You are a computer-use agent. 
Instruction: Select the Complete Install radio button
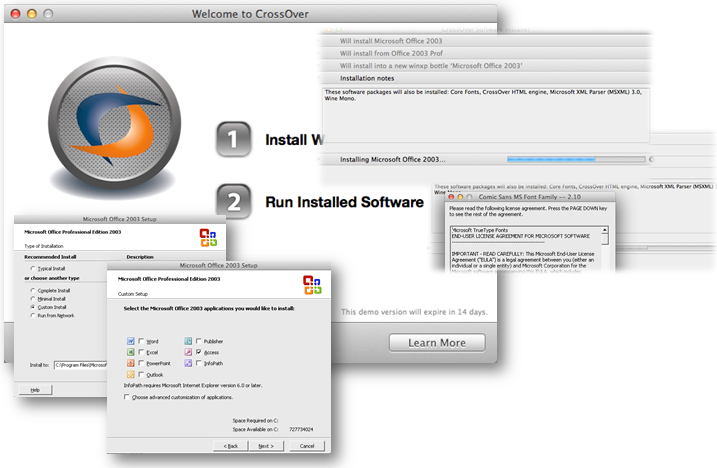tap(32, 290)
